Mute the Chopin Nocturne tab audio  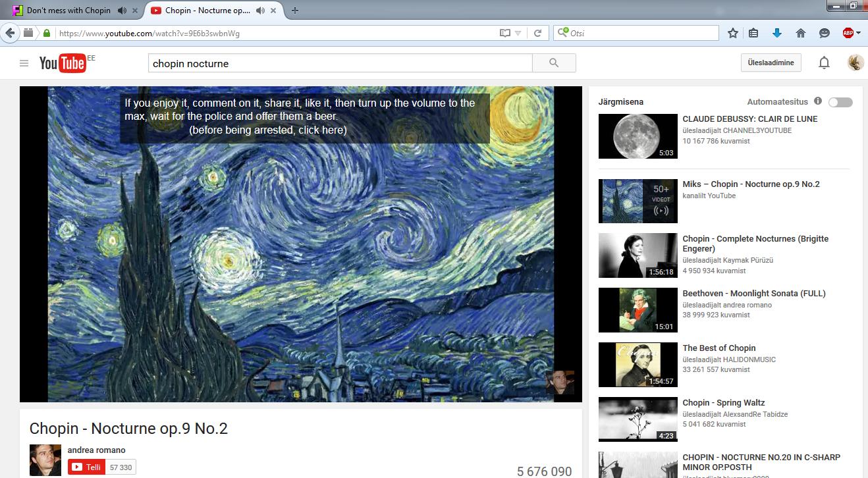(x=260, y=11)
